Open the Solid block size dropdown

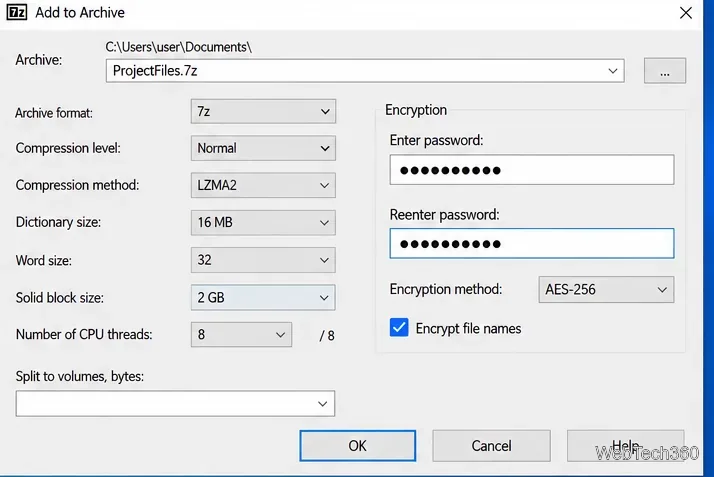[263, 298]
